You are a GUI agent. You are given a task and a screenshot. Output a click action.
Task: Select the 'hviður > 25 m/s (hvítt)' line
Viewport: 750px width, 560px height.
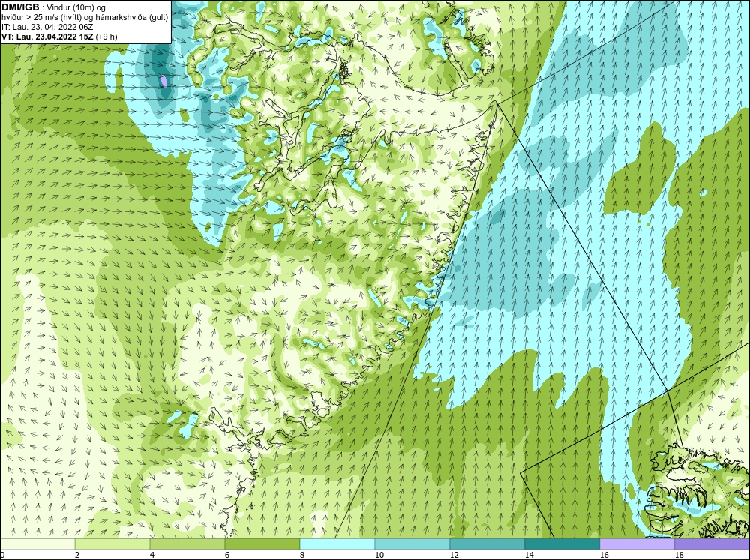pos(85,18)
